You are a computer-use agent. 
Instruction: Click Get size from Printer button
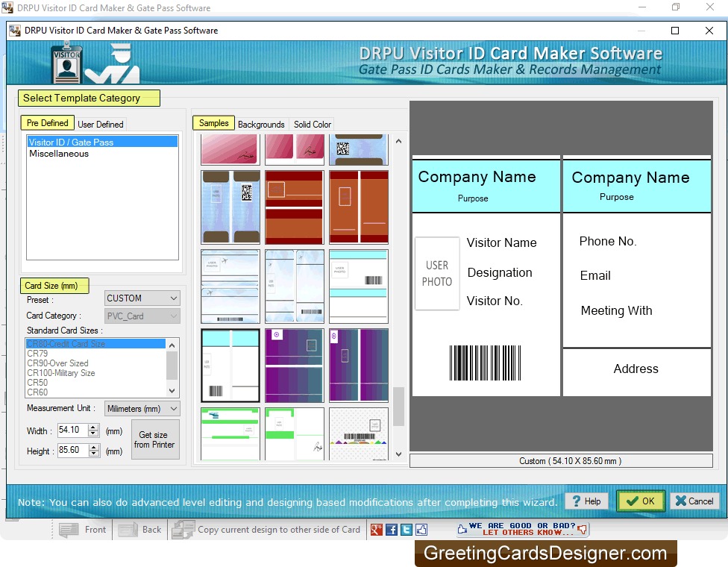click(155, 439)
